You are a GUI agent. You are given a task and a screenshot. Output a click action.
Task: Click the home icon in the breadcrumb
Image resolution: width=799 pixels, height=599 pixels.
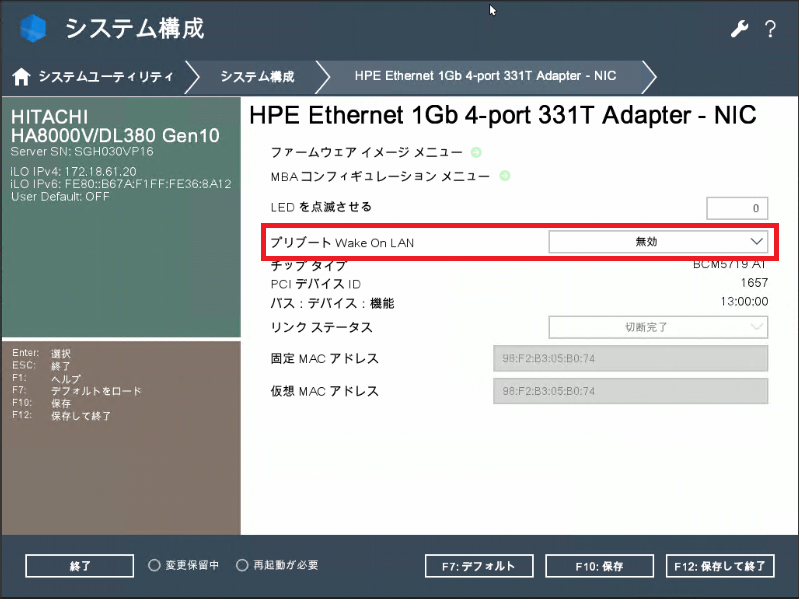[x=21, y=76]
